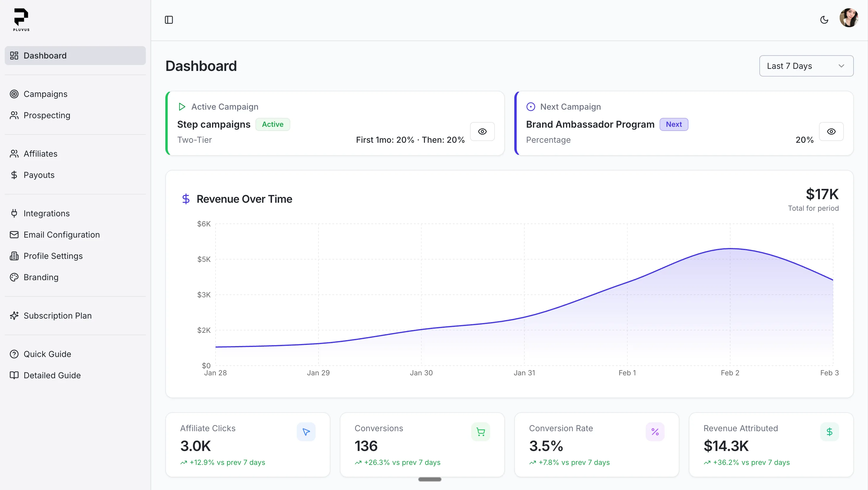
Task: View Brand Ambassador Program eye button
Action: [831, 132]
